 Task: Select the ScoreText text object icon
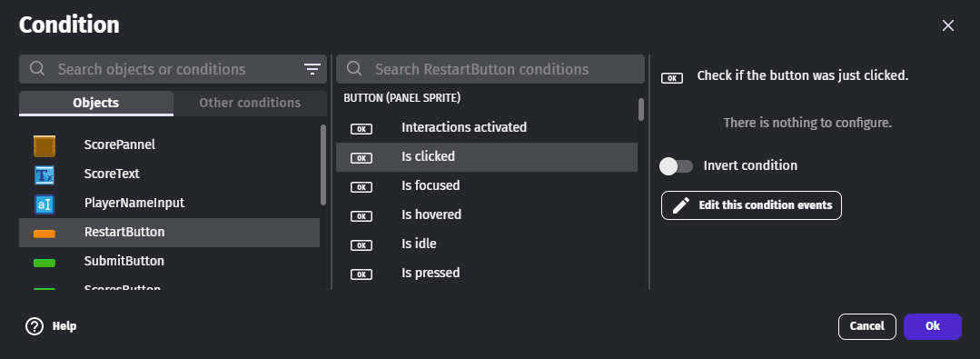pyautogui.click(x=45, y=174)
